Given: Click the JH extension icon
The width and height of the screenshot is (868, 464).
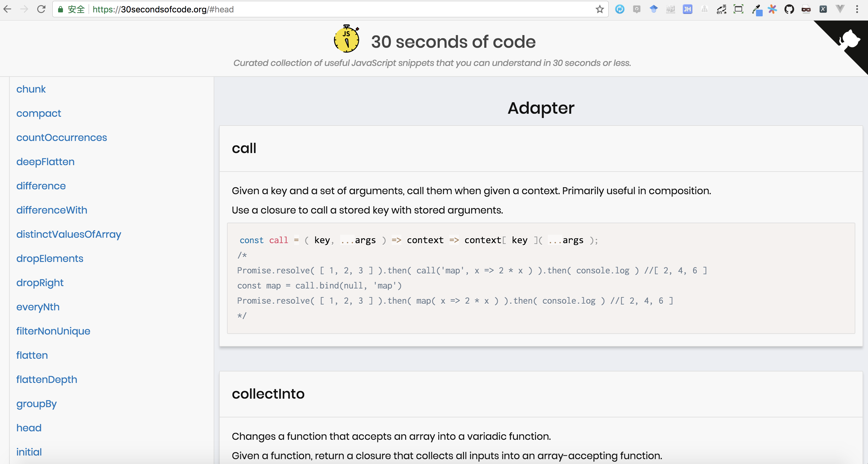Looking at the screenshot, I should pos(687,9).
